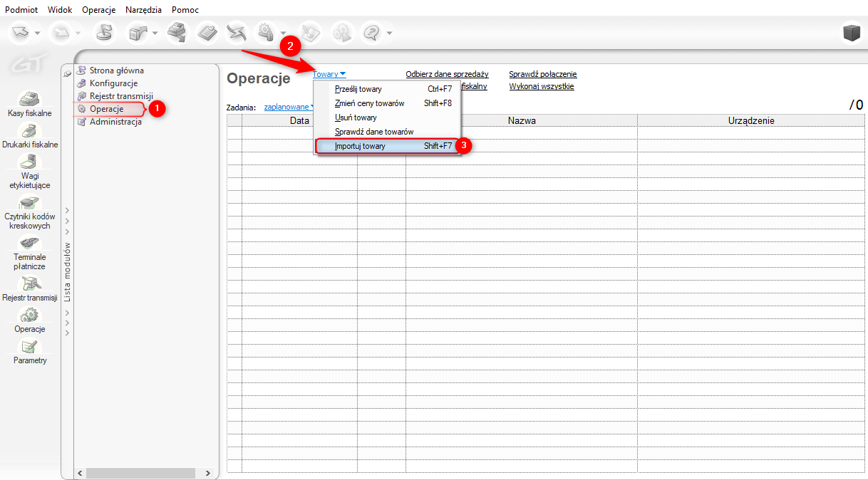Open the Operacje menu in the menu bar

coord(98,10)
